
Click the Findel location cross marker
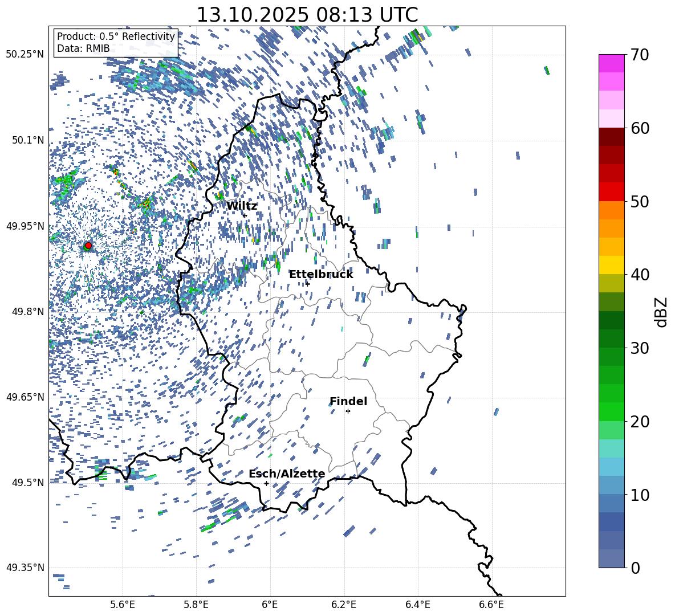coord(348,411)
